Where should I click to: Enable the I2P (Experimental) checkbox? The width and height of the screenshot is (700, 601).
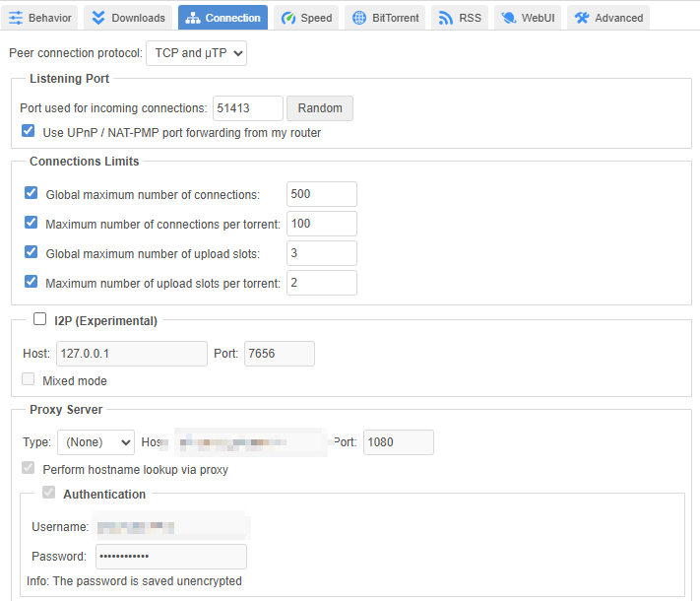click(x=40, y=319)
